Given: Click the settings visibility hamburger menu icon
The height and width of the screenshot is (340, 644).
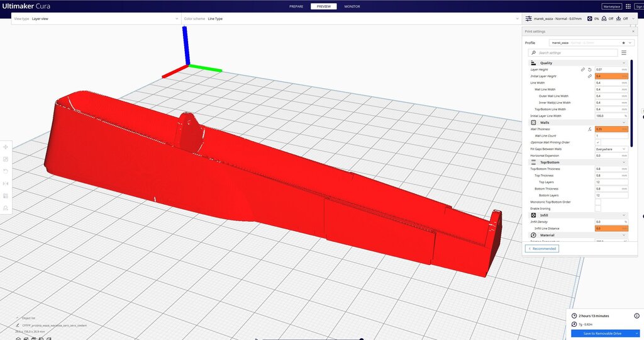Looking at the screenshot, I should (624, 53).
